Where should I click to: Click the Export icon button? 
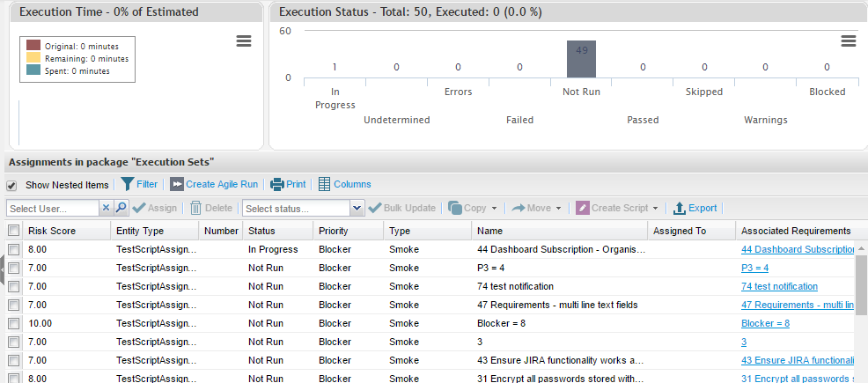coord(680,209)
